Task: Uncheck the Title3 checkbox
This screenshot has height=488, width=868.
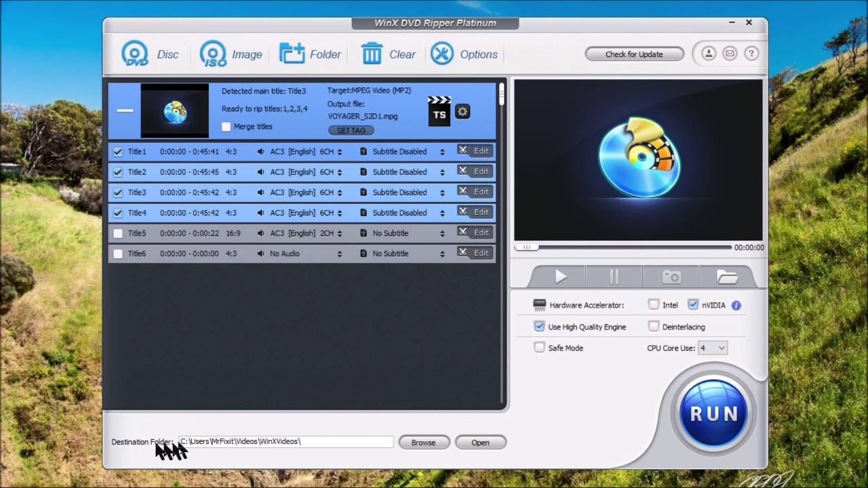Action: [x=118, y=192]
